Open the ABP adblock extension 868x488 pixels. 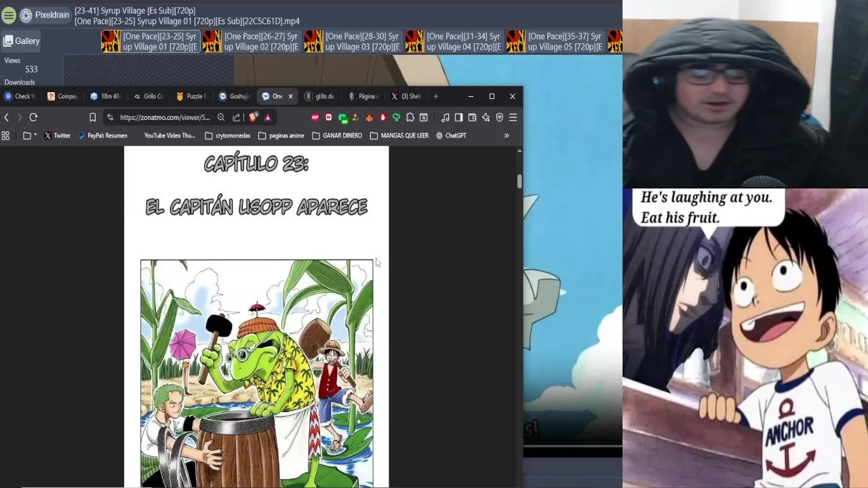(315, 117)
